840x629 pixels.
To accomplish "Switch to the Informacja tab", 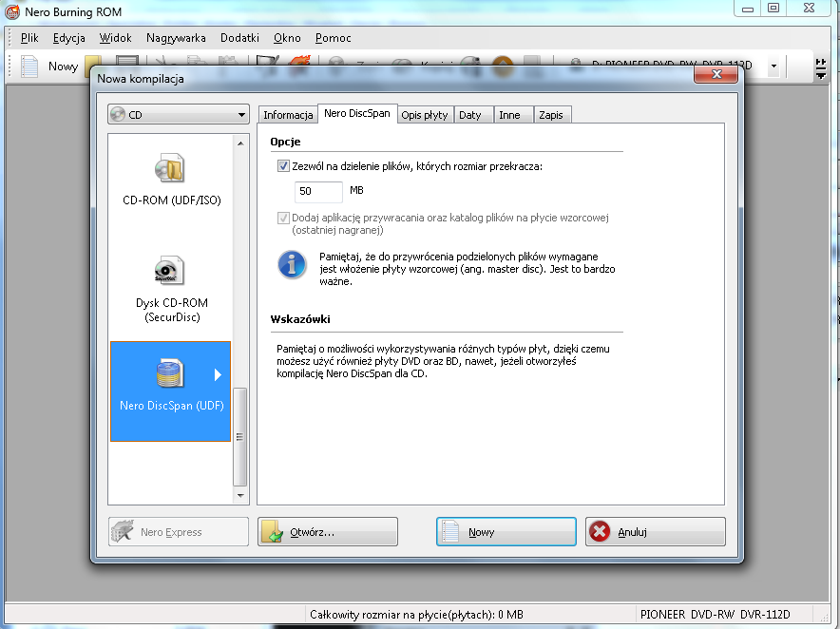I will 288,115.
